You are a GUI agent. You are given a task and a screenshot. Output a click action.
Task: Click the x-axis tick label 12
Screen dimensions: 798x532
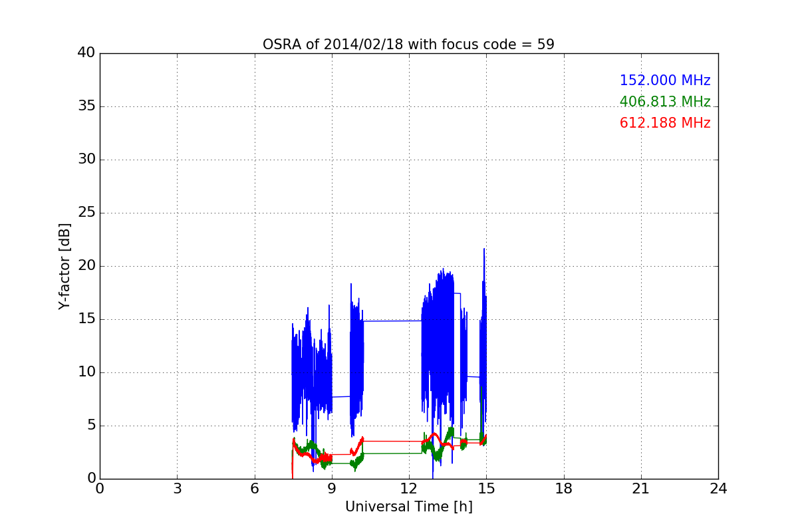pos(409,489)
